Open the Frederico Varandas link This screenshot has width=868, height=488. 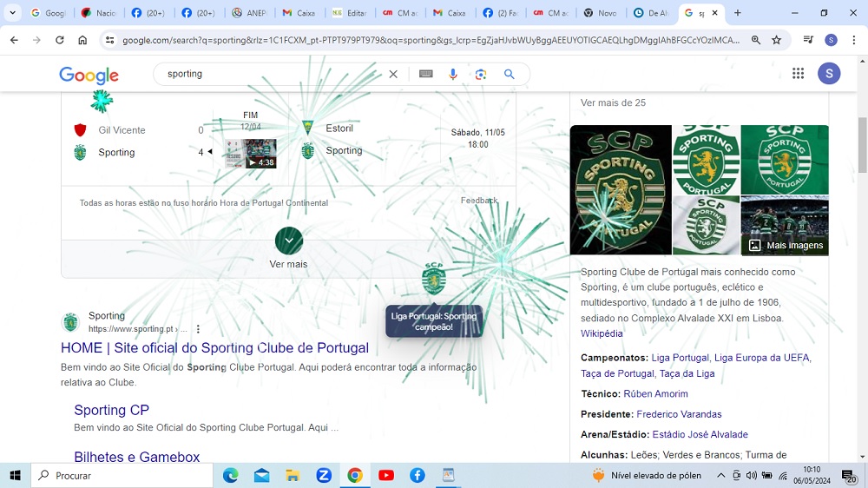pos(680,414)
